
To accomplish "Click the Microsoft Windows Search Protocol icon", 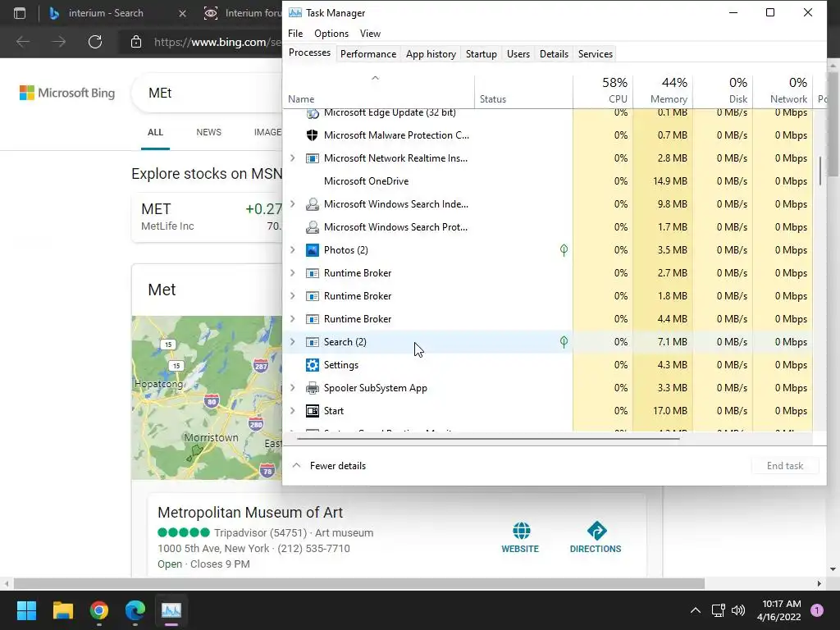I will click(x=312, y=227).
